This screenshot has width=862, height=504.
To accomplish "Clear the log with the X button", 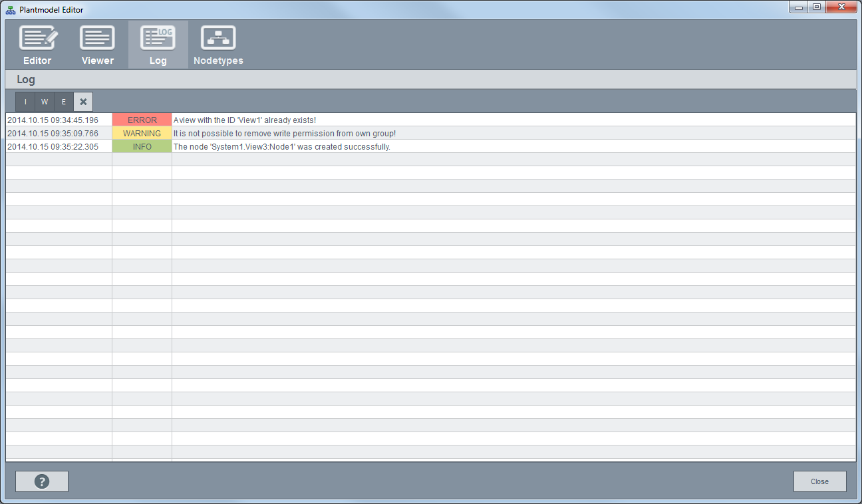I will (x=83, y=102).
